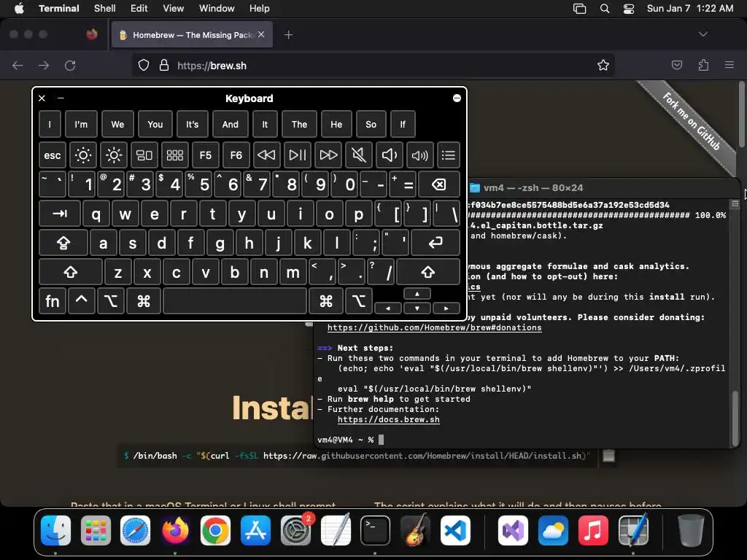The image size is (747, 560).
Task: Tap the play/pause key on the on-screen keyboard
Action: click(x=298, y=155)
